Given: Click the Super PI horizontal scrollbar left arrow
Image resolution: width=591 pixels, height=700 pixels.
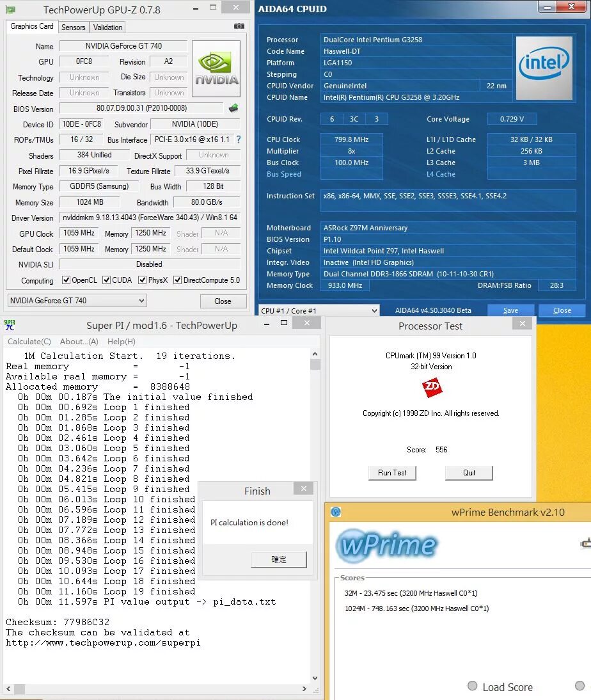Looking at the screenshot, I should 8,689.
